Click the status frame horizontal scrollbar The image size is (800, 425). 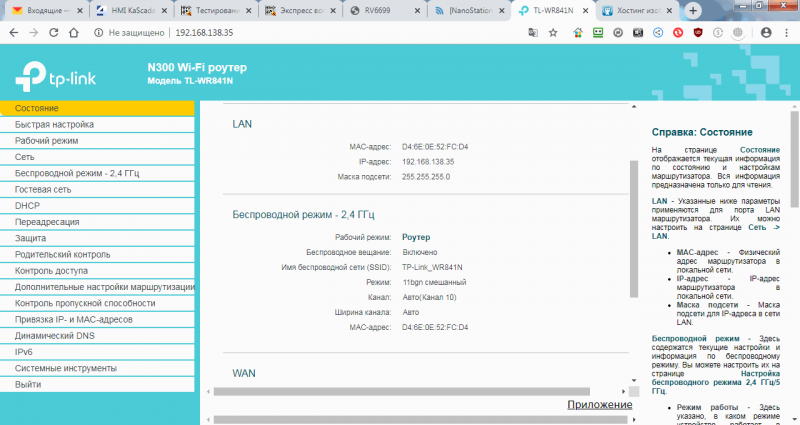tap(402, 392)
